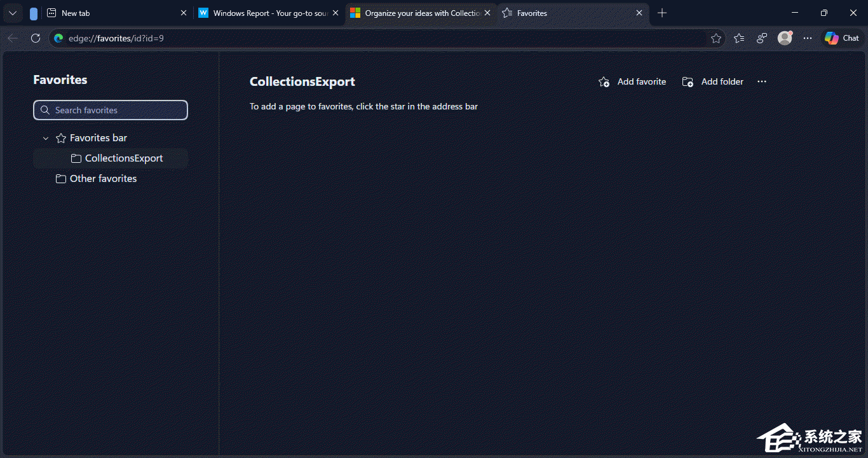Click the search magnifier icon

pos(45,110)
